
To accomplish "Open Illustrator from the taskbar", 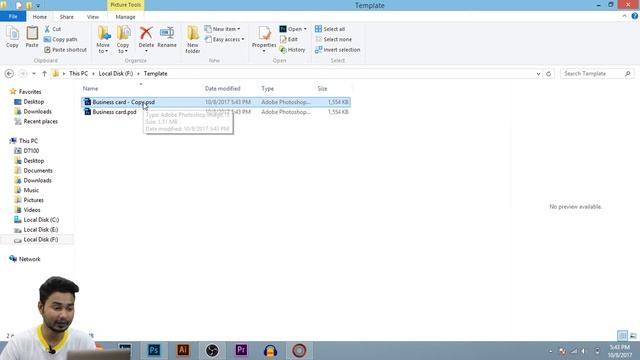I will [x=183, y=350].
